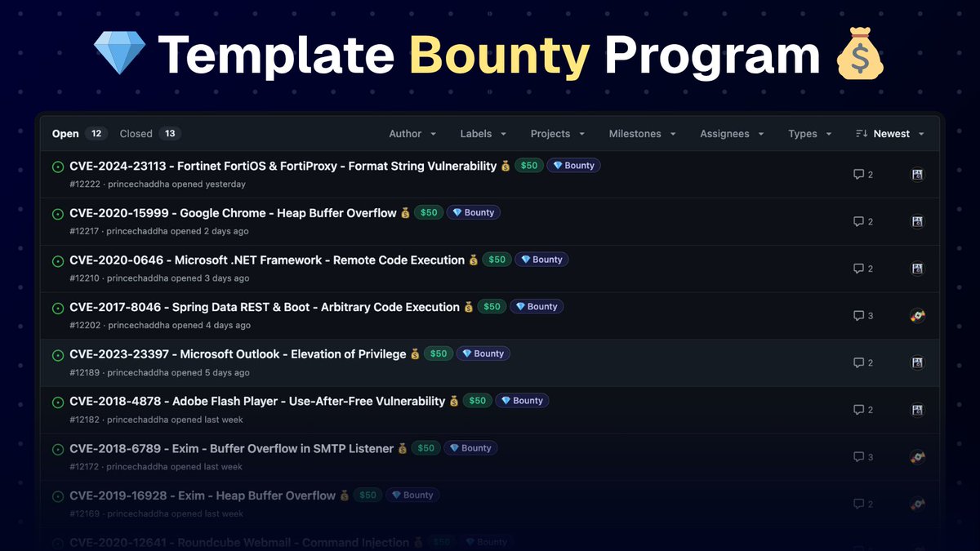Image resolution: width=980 pixels, height=551 pixels.
Task: Expand the Assignees filter dropdown
Action: [x=732, y=134]
